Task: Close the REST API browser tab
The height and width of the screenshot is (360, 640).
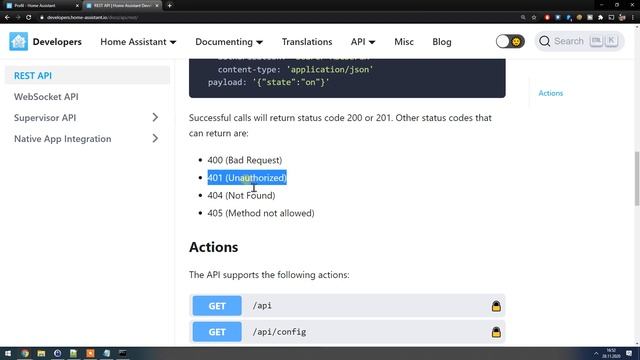Action: (x=157, y=6)
